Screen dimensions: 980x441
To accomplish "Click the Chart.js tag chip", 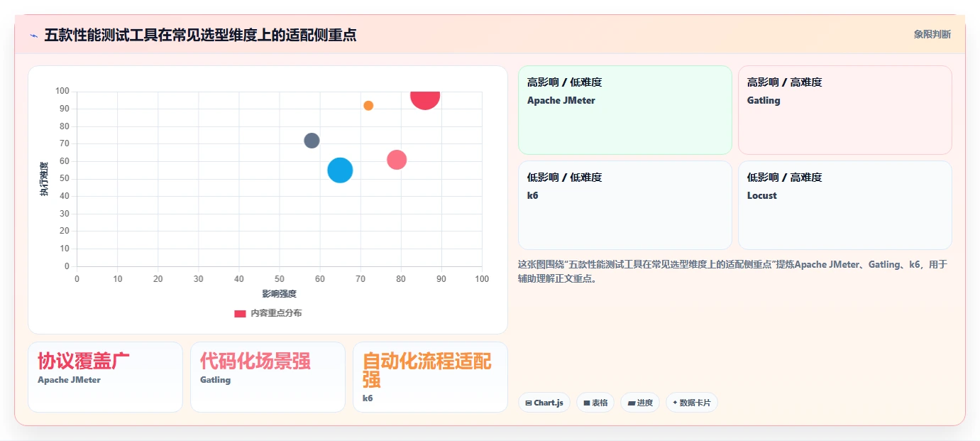I will [x=544, y=403].
